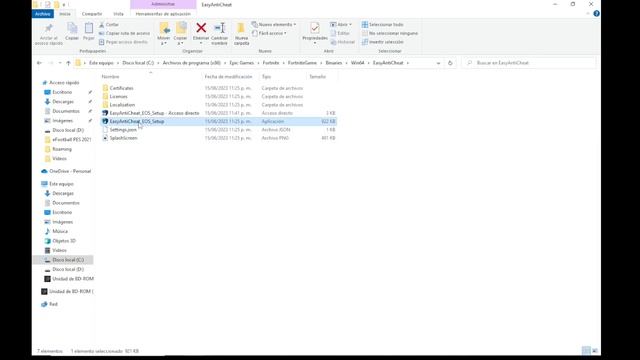Image resolution: width=640 pixels, height=360 pixels.
Task: Open Red in the sidebar
Action: pyautogui.click(x=53, y=304)
